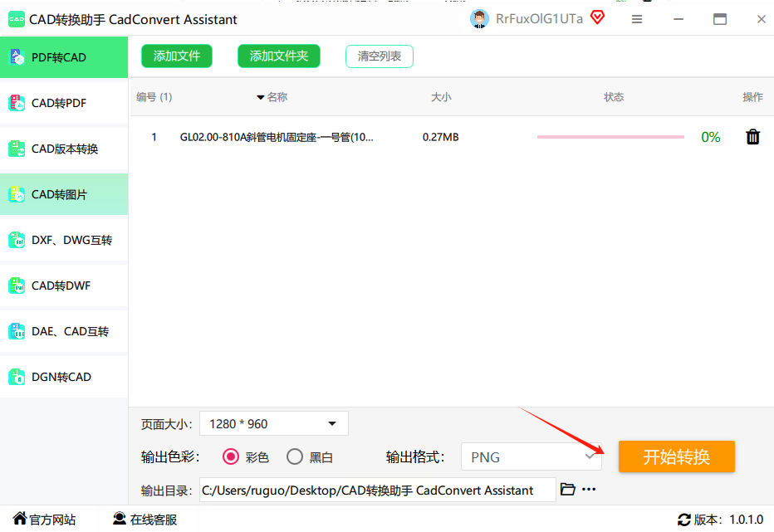Viewport: 774px width, 532px height.
Task: Click the three-dots browse directory icon
Action: (x=589, y=489)
